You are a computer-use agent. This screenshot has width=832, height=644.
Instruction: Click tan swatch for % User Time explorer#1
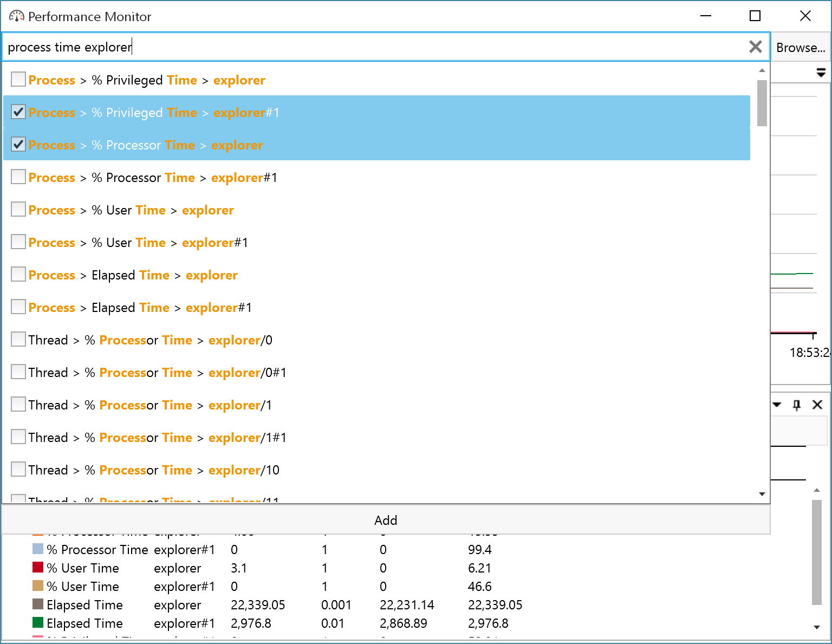tap(38, 586)
